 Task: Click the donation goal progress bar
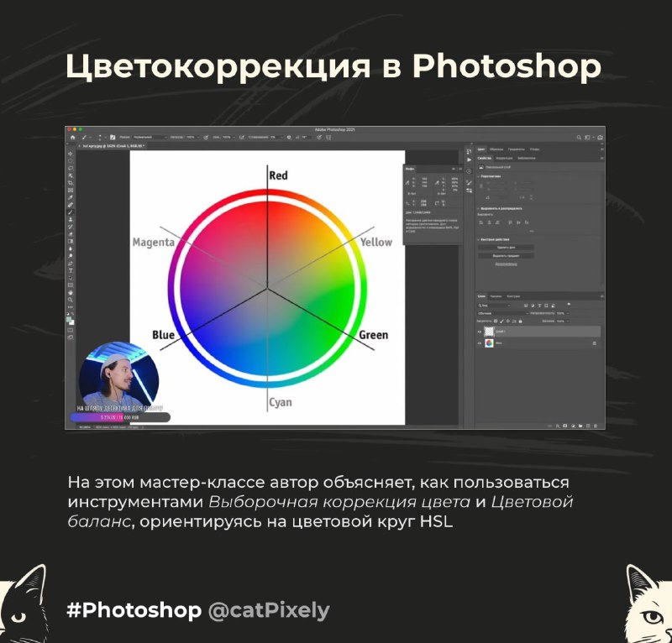[120, 417]
